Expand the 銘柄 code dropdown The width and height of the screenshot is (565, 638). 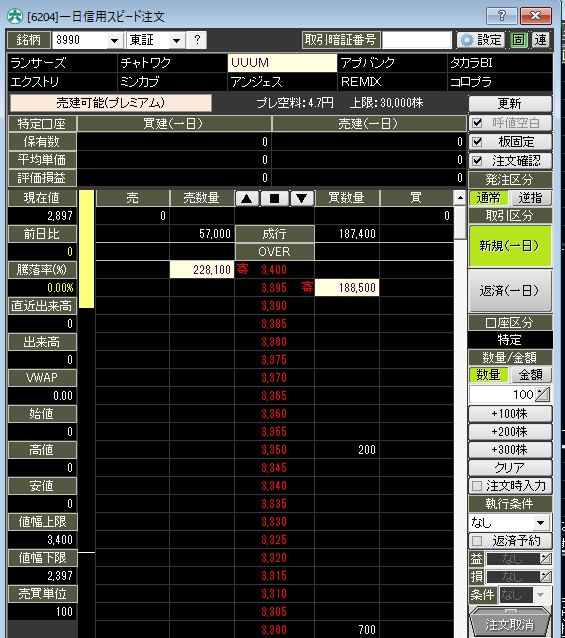point(114,40)
